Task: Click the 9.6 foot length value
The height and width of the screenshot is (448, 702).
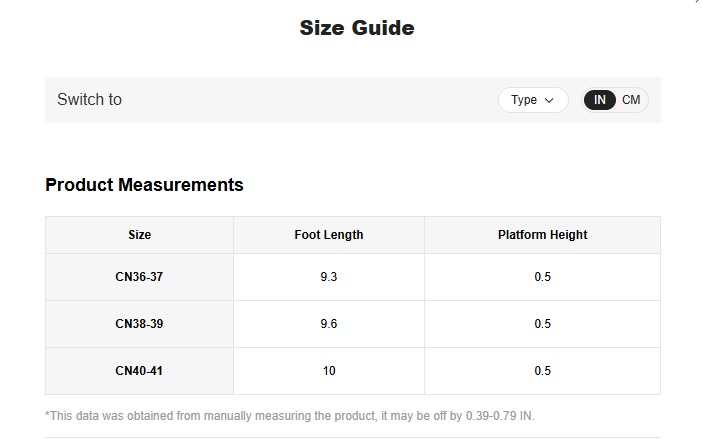Action: tap(329, 324)
